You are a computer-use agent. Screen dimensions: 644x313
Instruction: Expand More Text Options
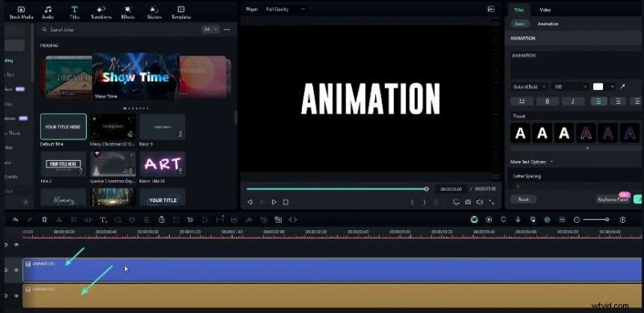531,162
